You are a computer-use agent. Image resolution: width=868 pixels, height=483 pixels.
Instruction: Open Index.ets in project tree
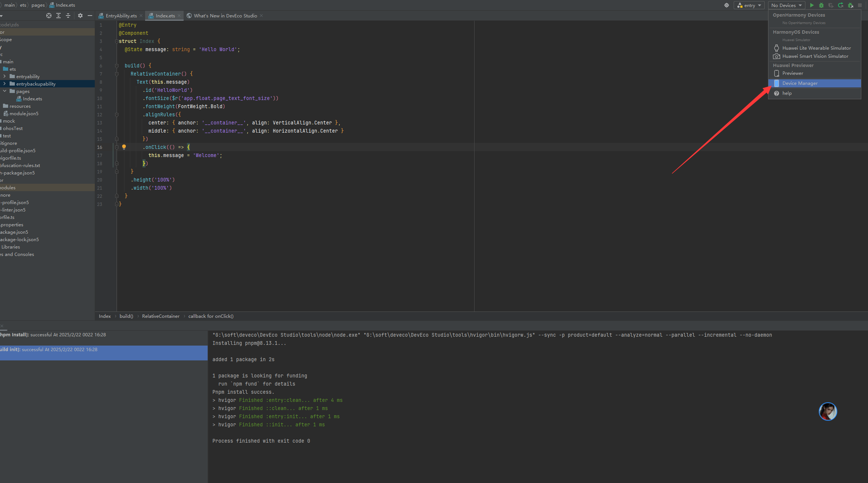(32, 99)
